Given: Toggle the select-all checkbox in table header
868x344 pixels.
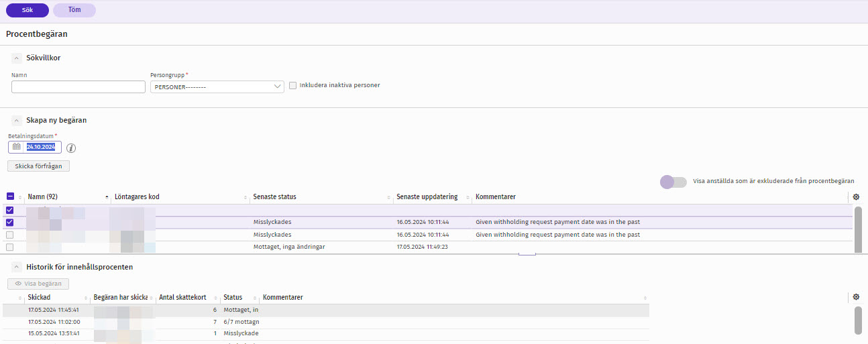Looking at the screenshot, I should (x=10, y=197).
